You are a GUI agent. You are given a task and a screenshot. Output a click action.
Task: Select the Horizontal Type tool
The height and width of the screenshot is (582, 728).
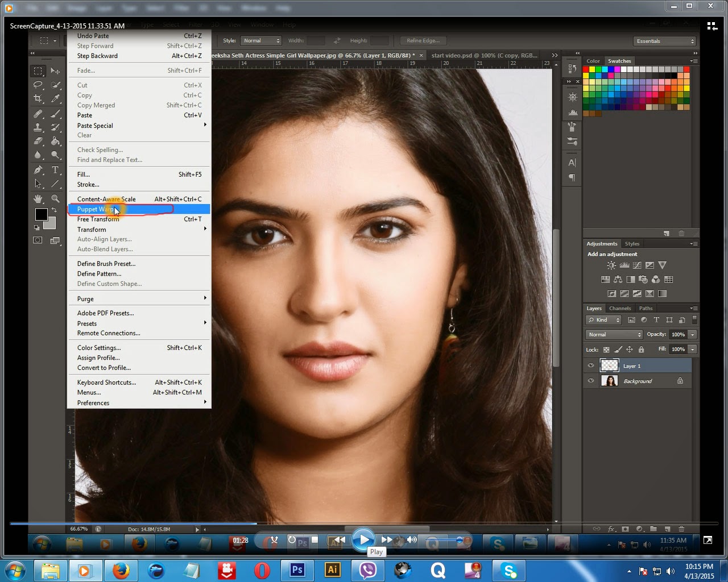point(55,169)
